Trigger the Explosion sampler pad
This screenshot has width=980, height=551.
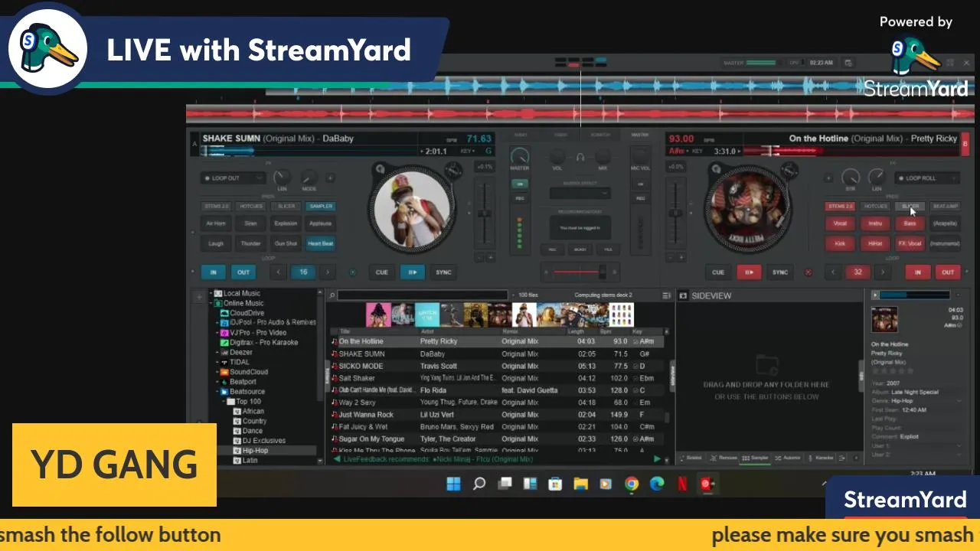point(286,223)
